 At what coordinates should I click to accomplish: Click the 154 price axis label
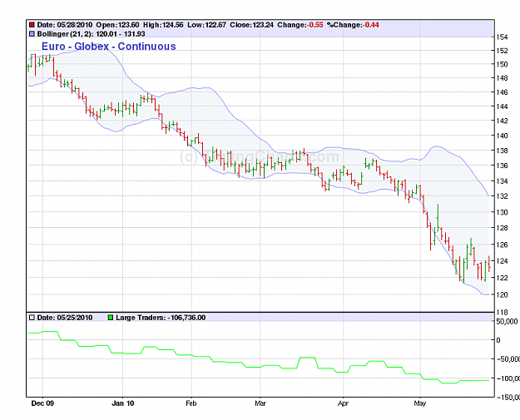(x=502, y=37)
